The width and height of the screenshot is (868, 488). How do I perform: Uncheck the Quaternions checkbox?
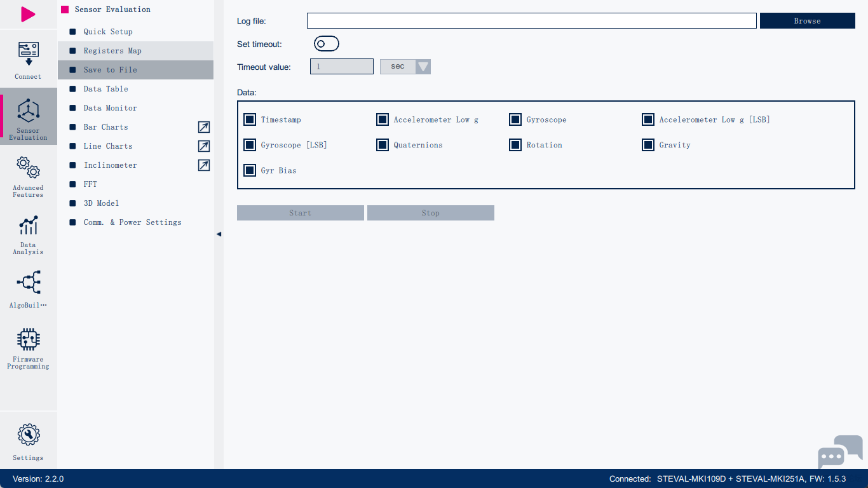383,145
